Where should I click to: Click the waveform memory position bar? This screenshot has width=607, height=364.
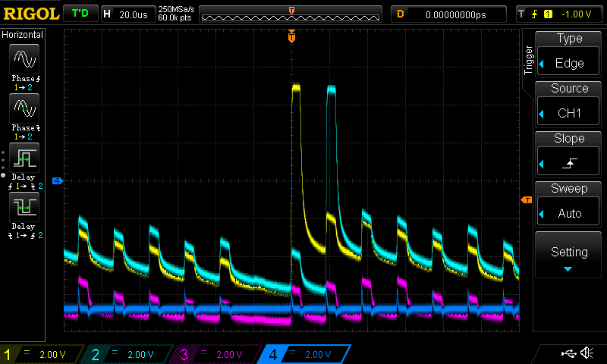point(291,14)
